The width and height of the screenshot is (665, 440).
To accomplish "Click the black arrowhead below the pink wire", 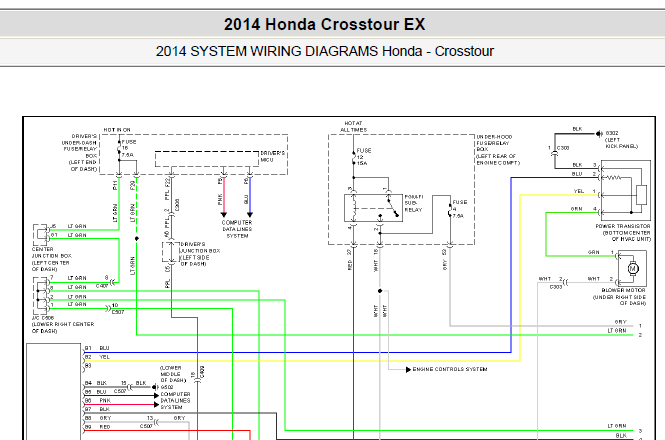I will tap(224, 215).
